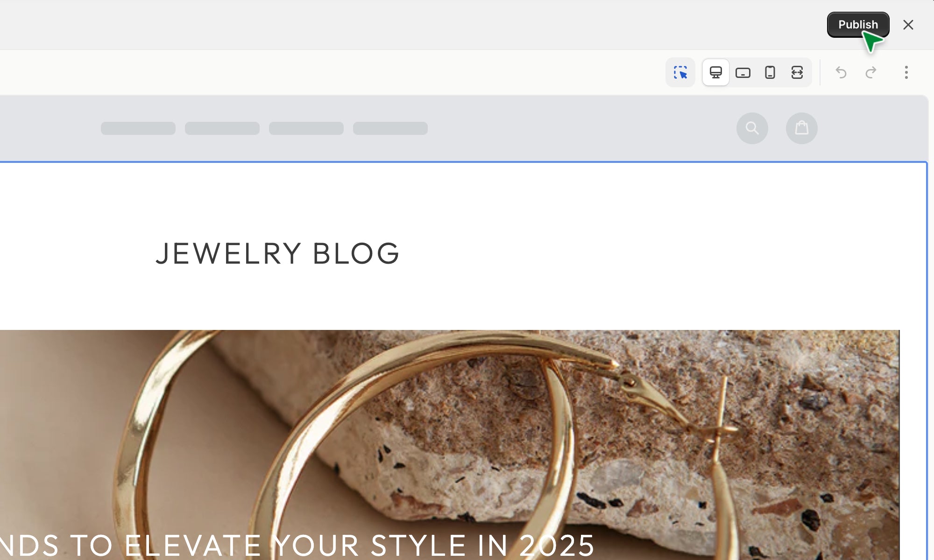Click the Publish button

858,25
